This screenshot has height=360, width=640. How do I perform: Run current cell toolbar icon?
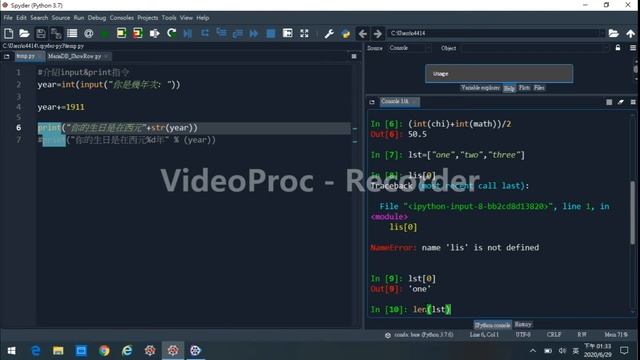click(x=121, y=33)
